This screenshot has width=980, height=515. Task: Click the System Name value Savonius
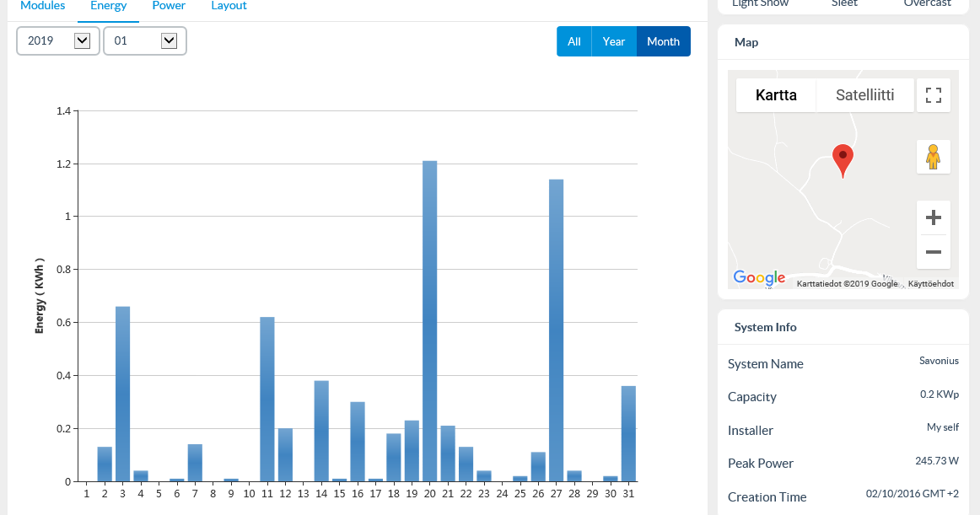[939, 361]
